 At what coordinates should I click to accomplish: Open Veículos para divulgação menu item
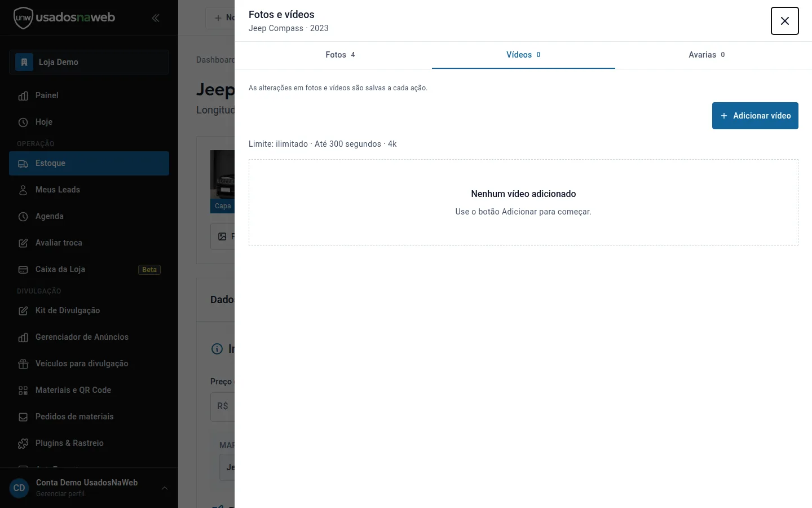coord(89,364)
